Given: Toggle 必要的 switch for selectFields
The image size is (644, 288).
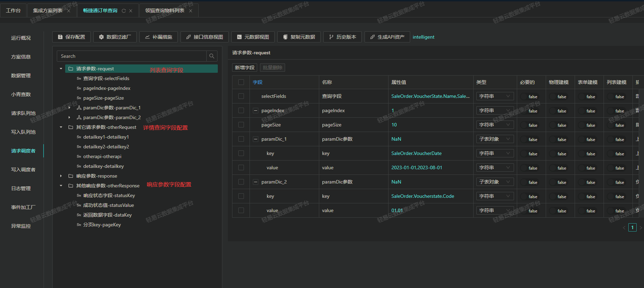Looking at the screenshot, I should tap(529, 96).
